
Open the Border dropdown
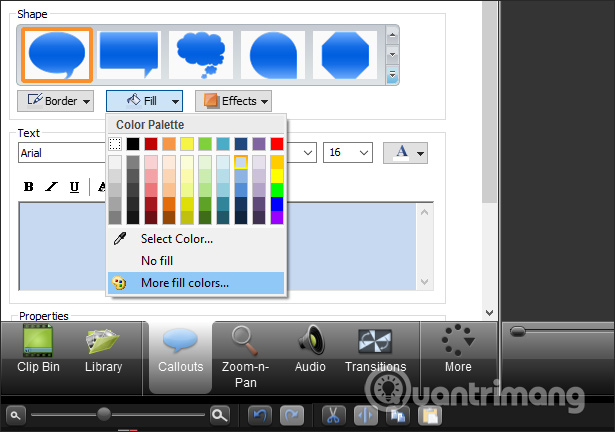[55, 101]
